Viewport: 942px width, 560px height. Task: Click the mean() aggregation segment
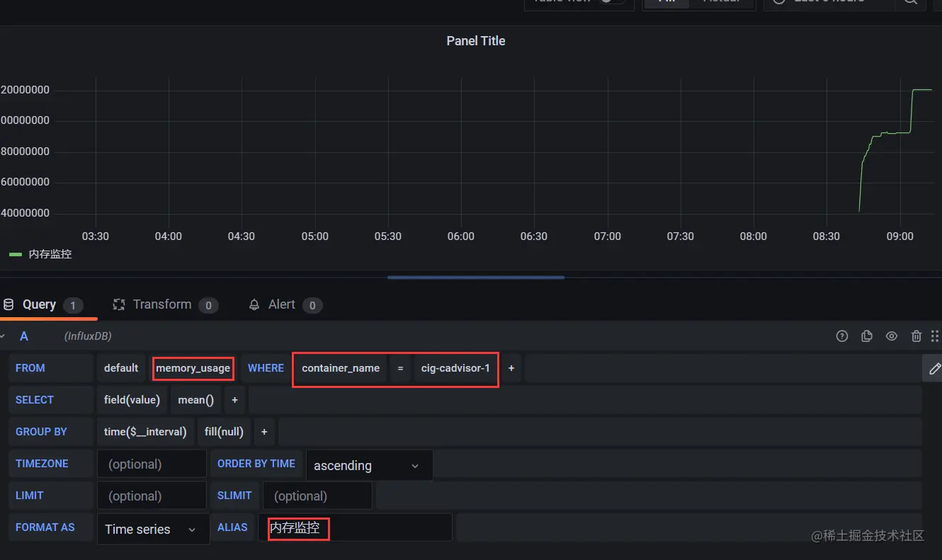click(195, 400)
